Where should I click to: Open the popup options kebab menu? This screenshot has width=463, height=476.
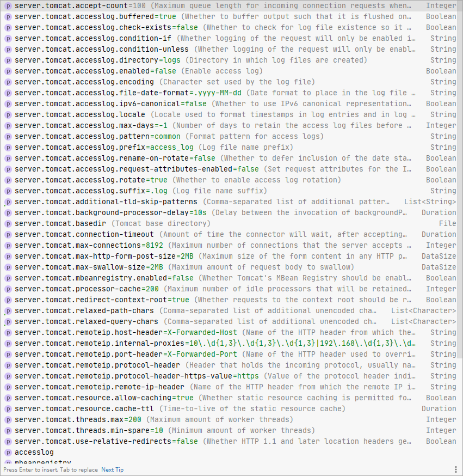(456, 469)
